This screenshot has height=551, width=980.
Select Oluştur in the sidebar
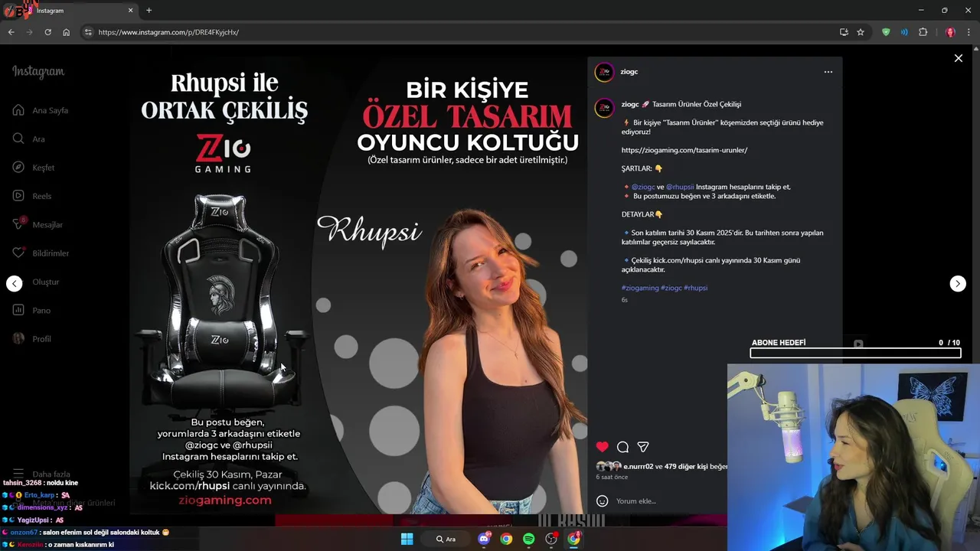[35, 282]
